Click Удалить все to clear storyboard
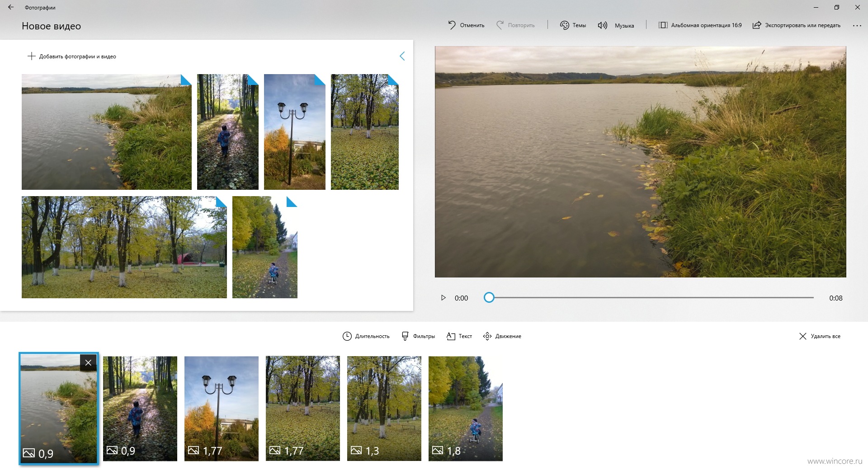This screenshot has height=470, width=868. (820, 336)
